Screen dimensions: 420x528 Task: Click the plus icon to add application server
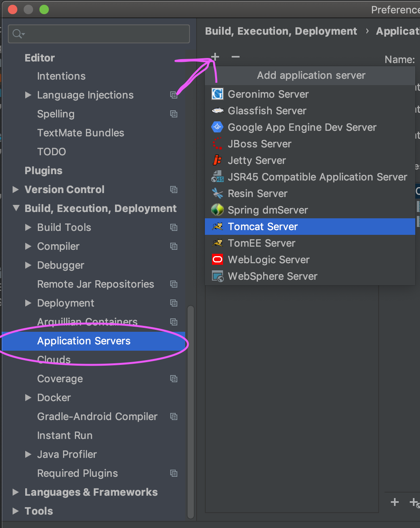click(215, 57)
